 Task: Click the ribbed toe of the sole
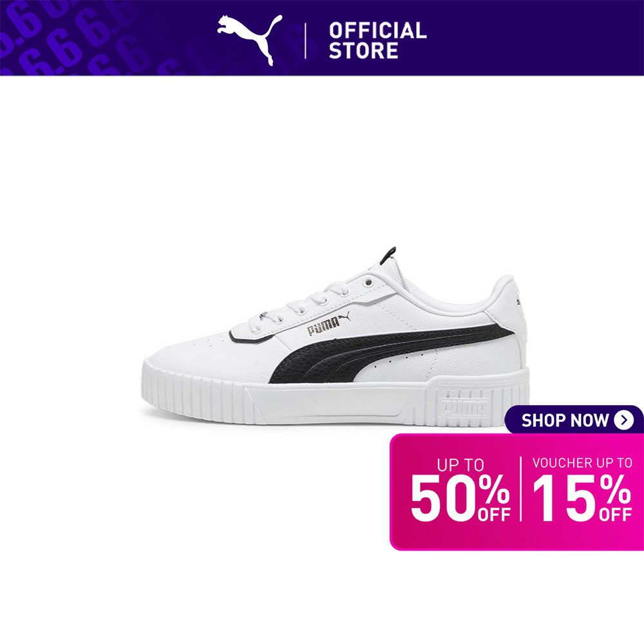(x=193, y=394)
